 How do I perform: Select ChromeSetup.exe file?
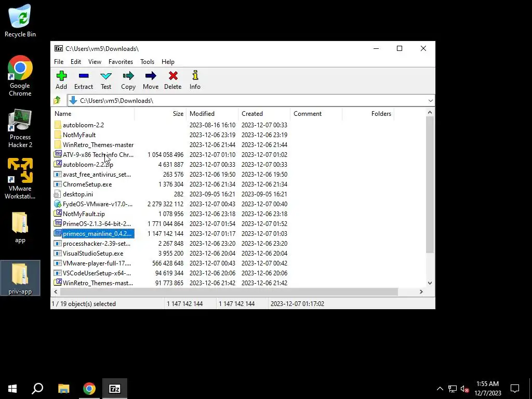[x=87, y=184]
